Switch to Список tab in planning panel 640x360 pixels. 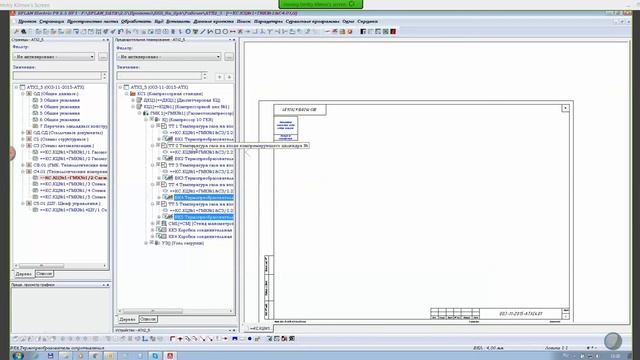tap(148, 319)
